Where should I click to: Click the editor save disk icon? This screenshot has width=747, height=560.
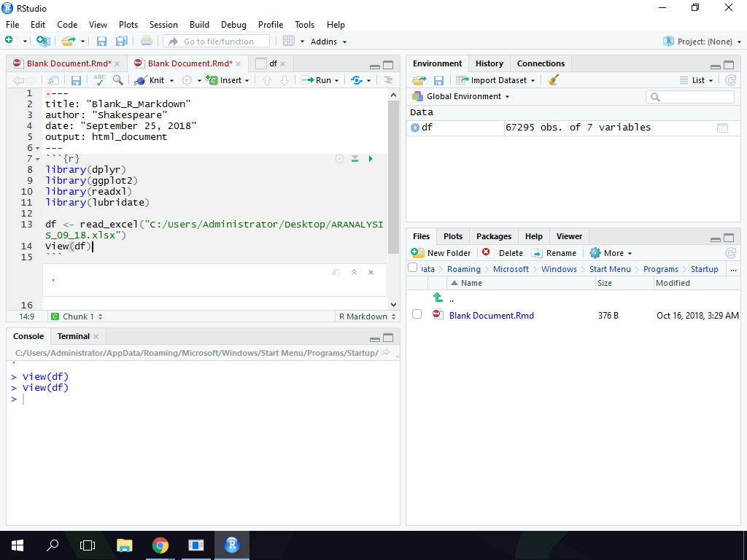pos(76,80)
